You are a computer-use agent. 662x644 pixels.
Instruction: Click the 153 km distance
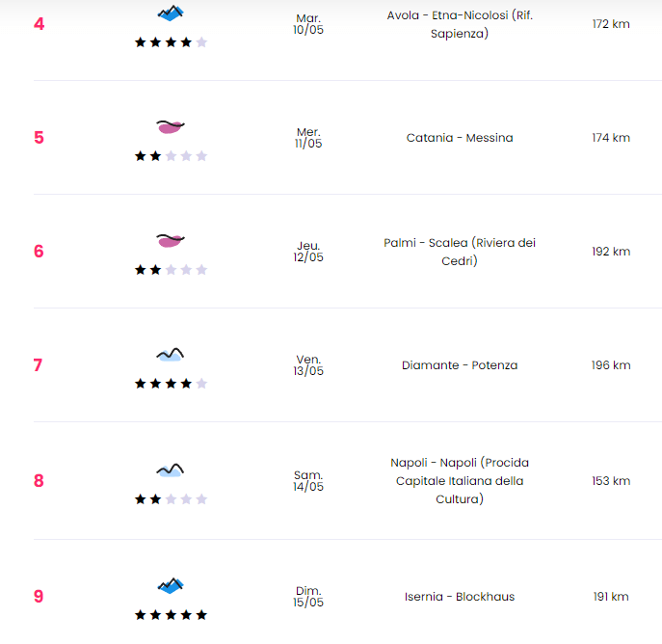[x=610, y=481]
